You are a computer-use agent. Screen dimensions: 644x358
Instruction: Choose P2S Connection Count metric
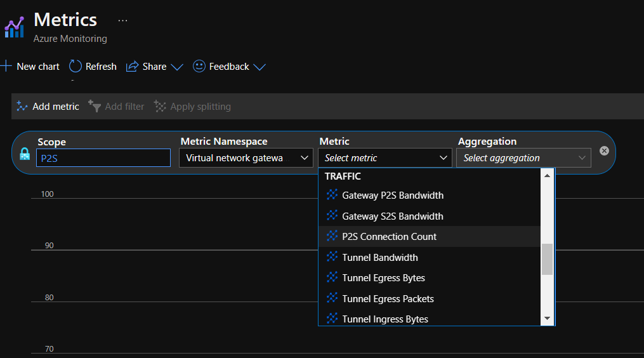(x=429, y=237)
